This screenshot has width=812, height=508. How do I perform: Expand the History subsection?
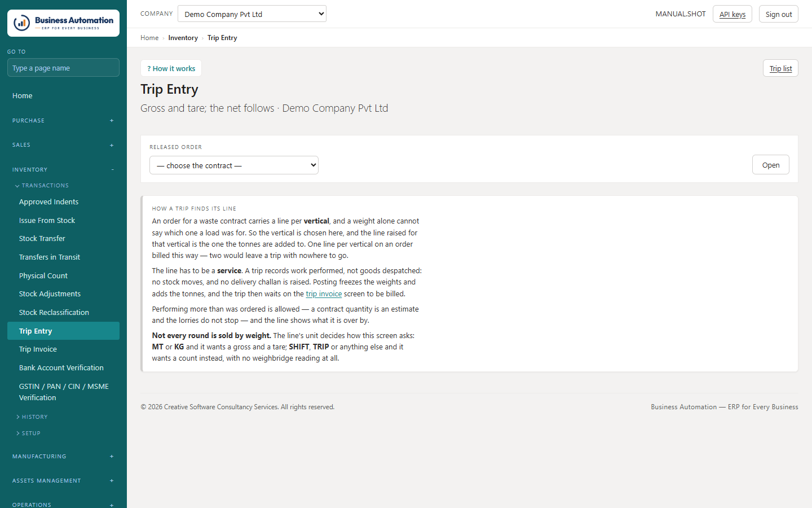coord(32,417)
